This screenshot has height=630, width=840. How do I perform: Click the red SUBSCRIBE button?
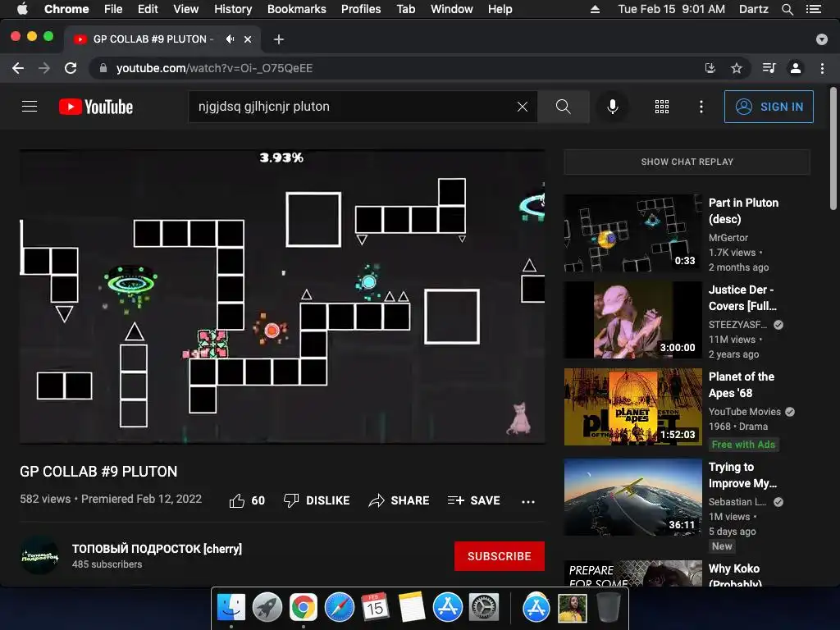coord(499,556)
